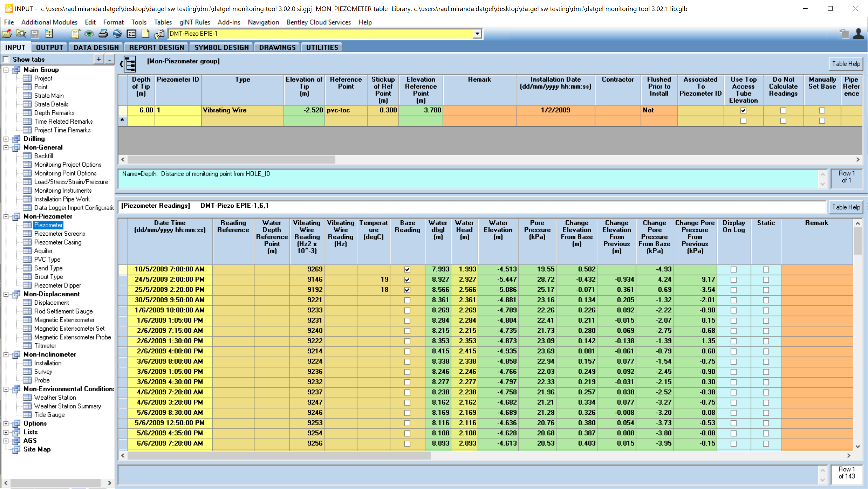Click the blue globe Google Earth icon
The image size is (868, 489).
click(x=117, y=34)
